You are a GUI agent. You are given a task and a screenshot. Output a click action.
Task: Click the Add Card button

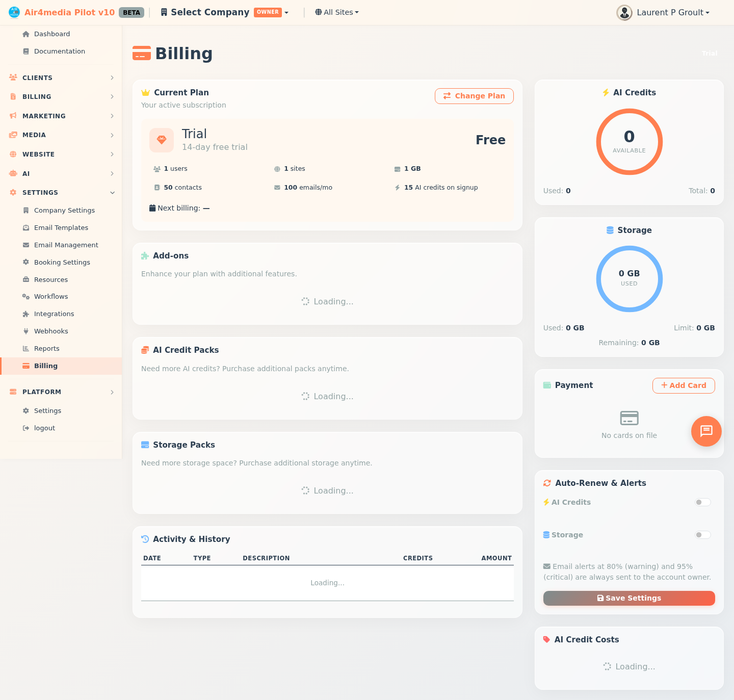(684, 385)
